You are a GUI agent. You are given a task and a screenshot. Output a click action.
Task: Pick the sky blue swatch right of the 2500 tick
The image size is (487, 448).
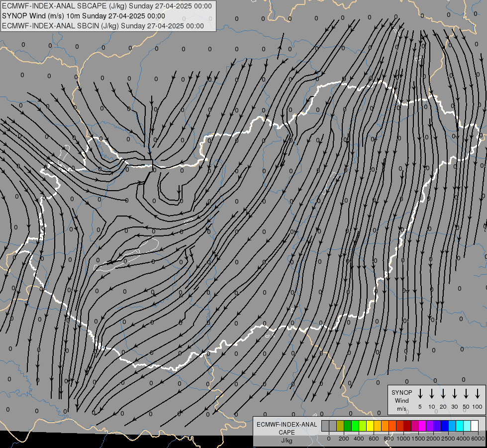(452, 426)
